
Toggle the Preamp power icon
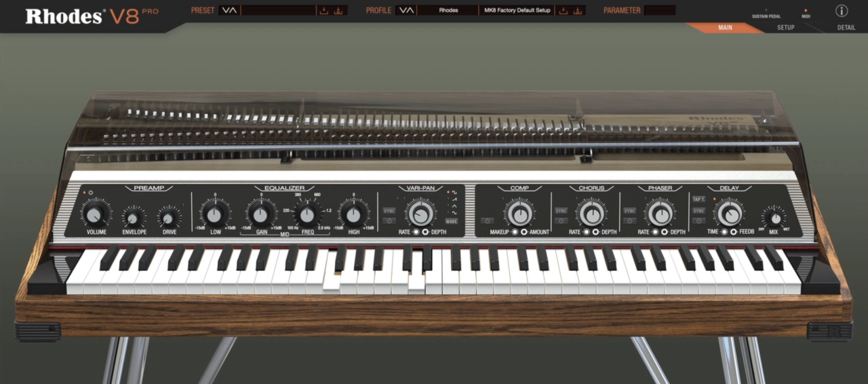(91, 193)
